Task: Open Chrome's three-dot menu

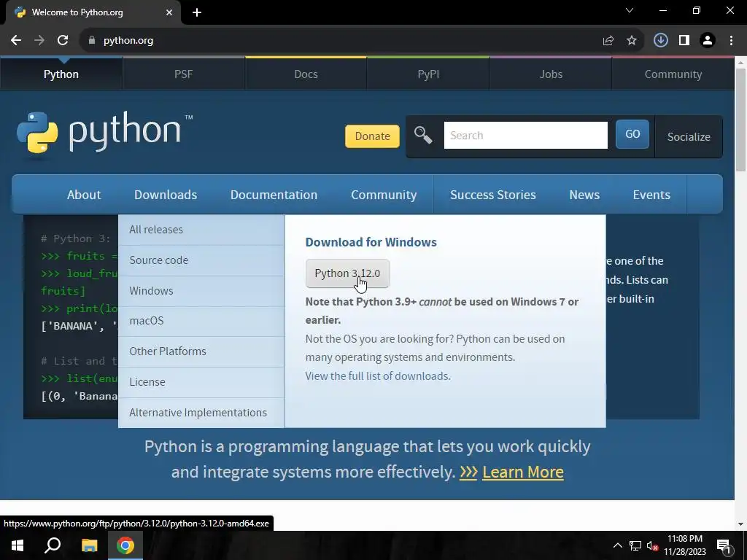Action: tap(731, 41)
